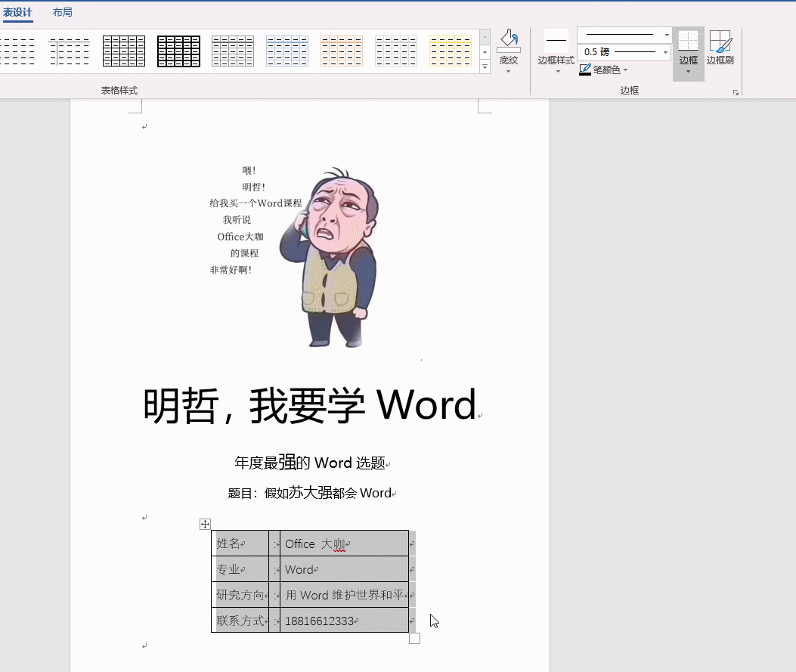Click the title 明哲，我要学 Word
796x672 pixels.
click(x=310, y=405)
